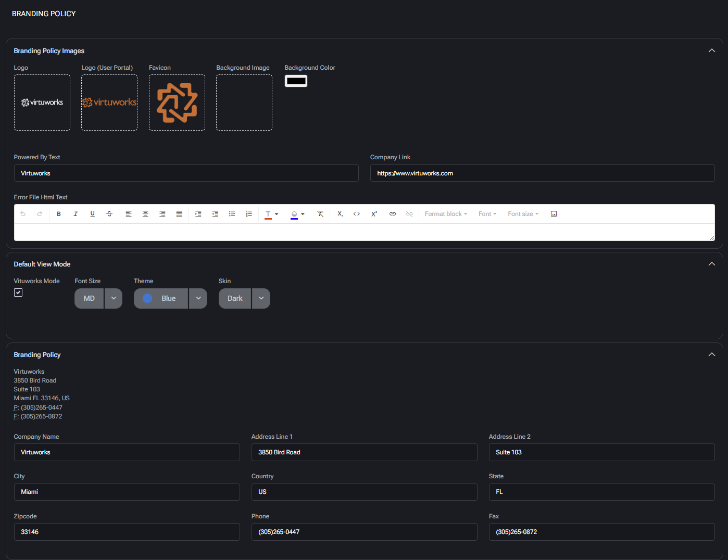Click the indent icon
The image size is (728, 560).
click(x=198, y=214)
